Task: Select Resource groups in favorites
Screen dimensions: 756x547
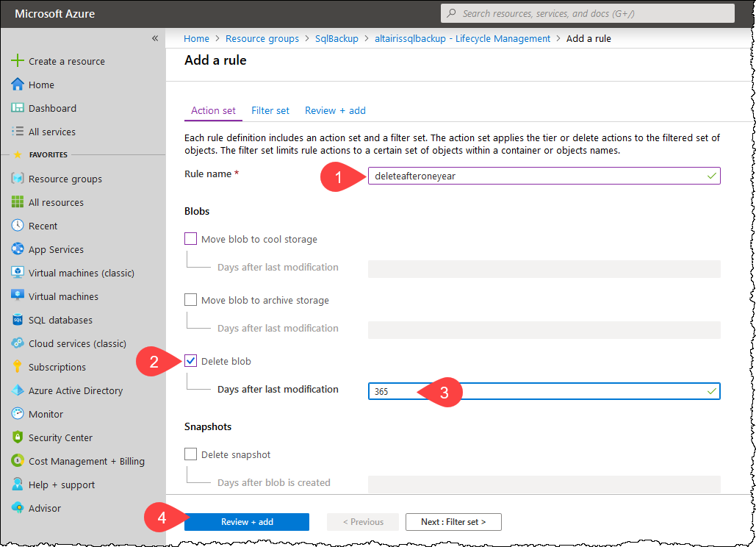Action: tap(65, 179)
